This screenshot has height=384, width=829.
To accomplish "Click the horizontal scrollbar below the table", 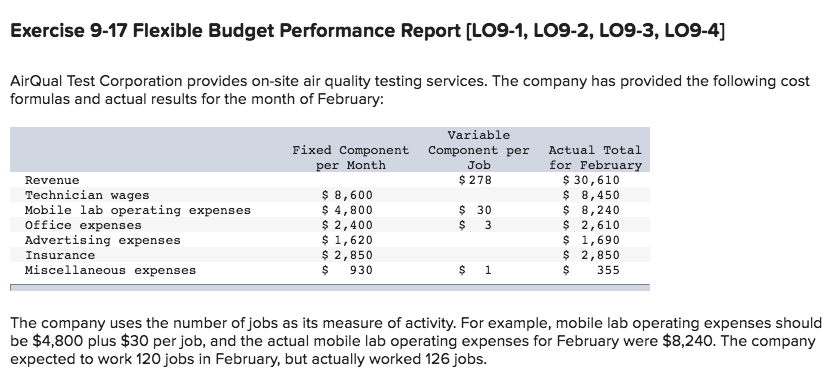I will (x=330, y=288).
